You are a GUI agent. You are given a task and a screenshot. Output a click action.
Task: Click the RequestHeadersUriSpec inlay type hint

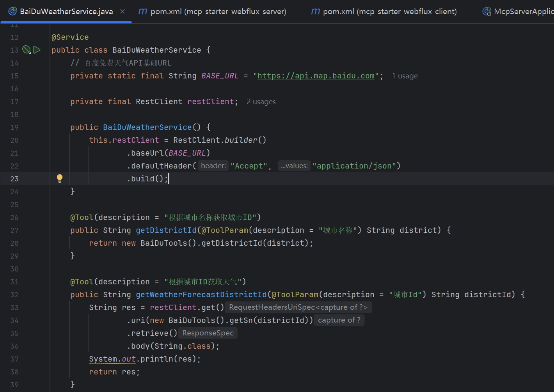click(x=298, y=307)
